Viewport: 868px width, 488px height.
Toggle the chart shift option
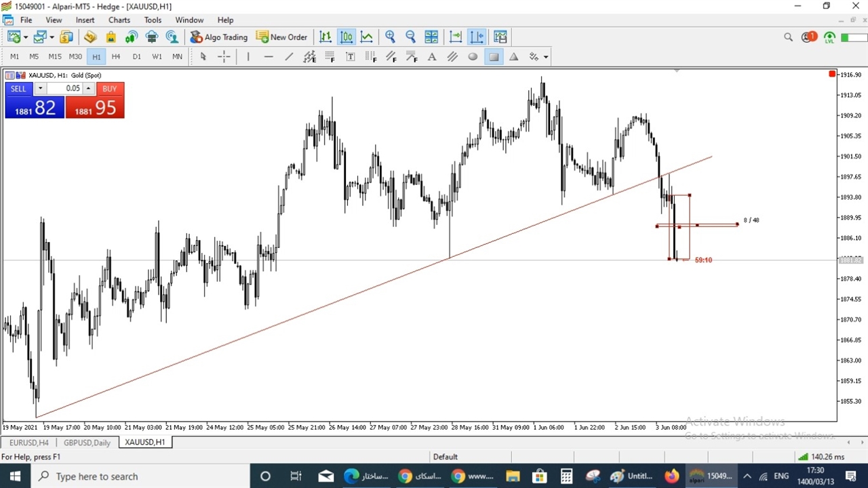[477, 37]
